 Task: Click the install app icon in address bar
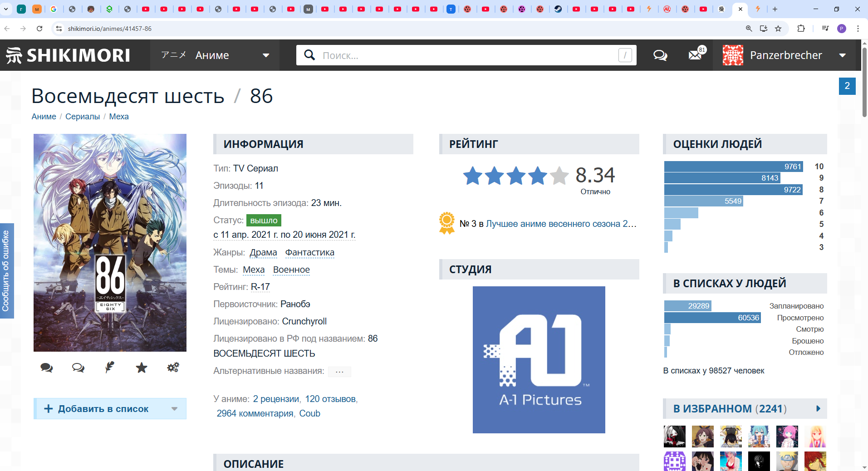click(764, 29)
